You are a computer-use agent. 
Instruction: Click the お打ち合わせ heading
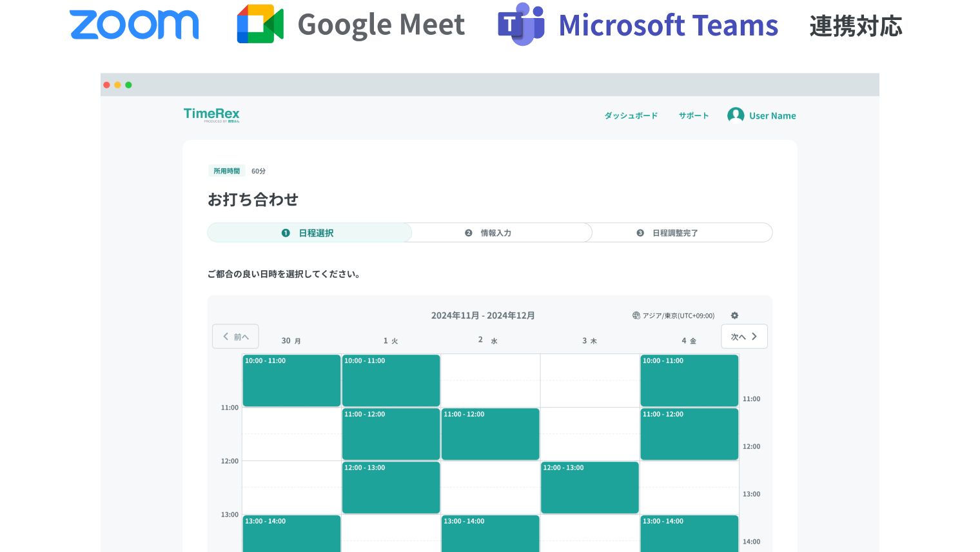pyautogui.click(x=253, y=200)
